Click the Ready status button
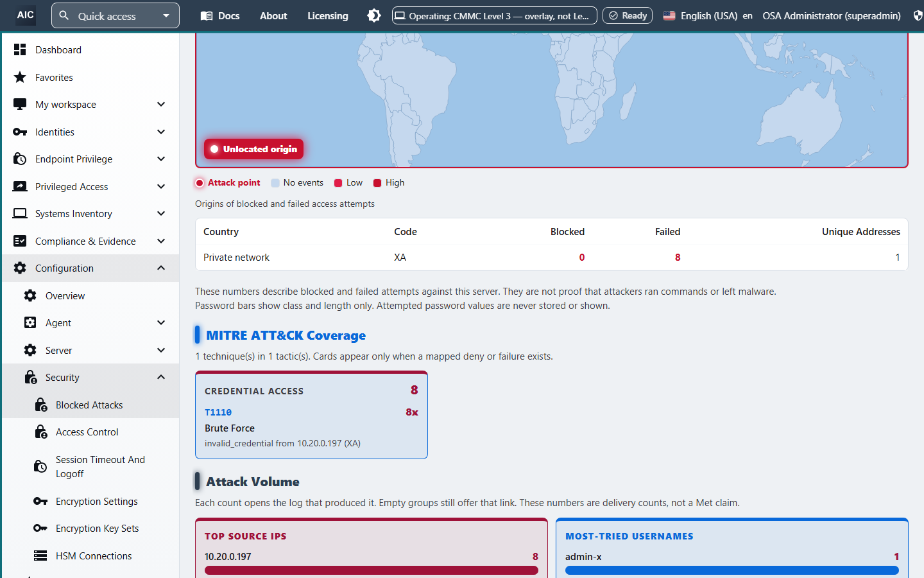This screenshot has height=578, width=924. click(628, 15)
